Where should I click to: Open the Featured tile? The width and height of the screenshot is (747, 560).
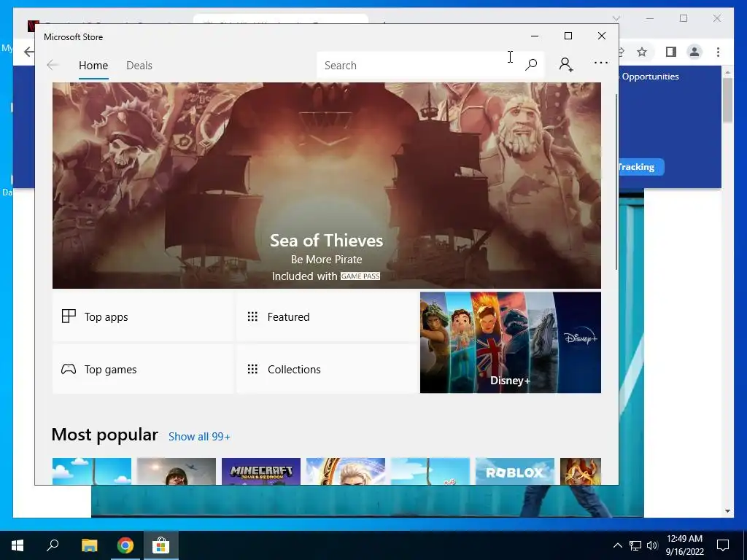coord(327,316)
